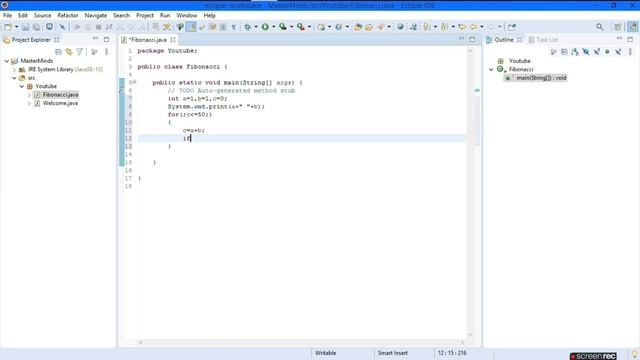Toggle Block Selection Mode button

(223, 27)
